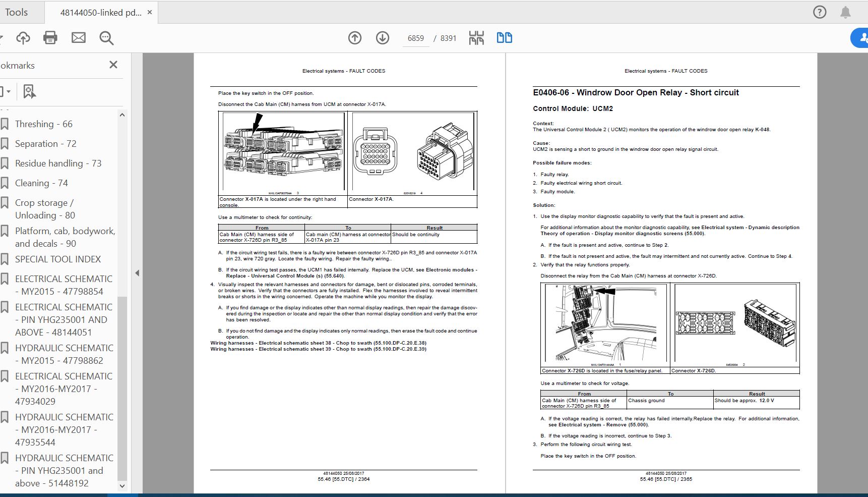Open the find text magnifier tool
Screen dimensions: 868x497
(x=106, y=38)
